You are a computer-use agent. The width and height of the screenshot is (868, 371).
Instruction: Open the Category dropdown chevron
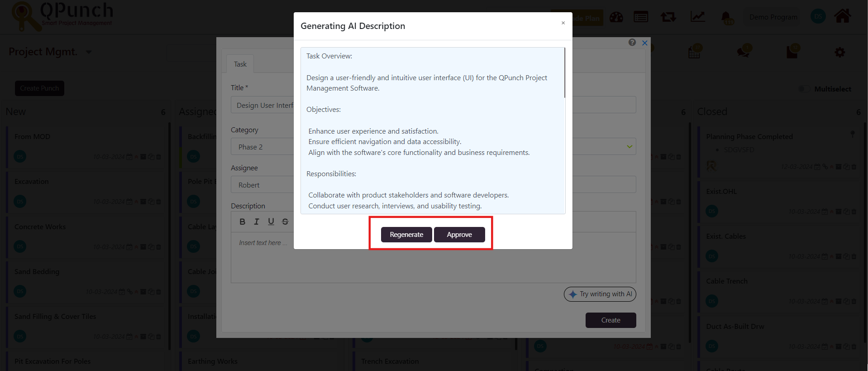click(629, 147)
